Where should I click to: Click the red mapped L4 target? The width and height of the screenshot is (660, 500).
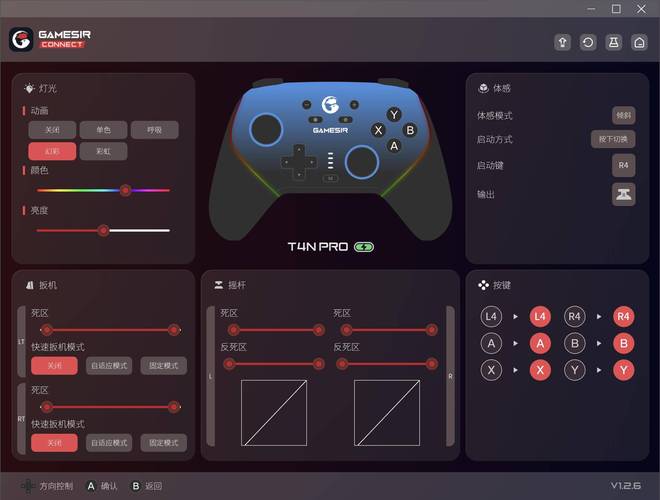click(540, 316)
